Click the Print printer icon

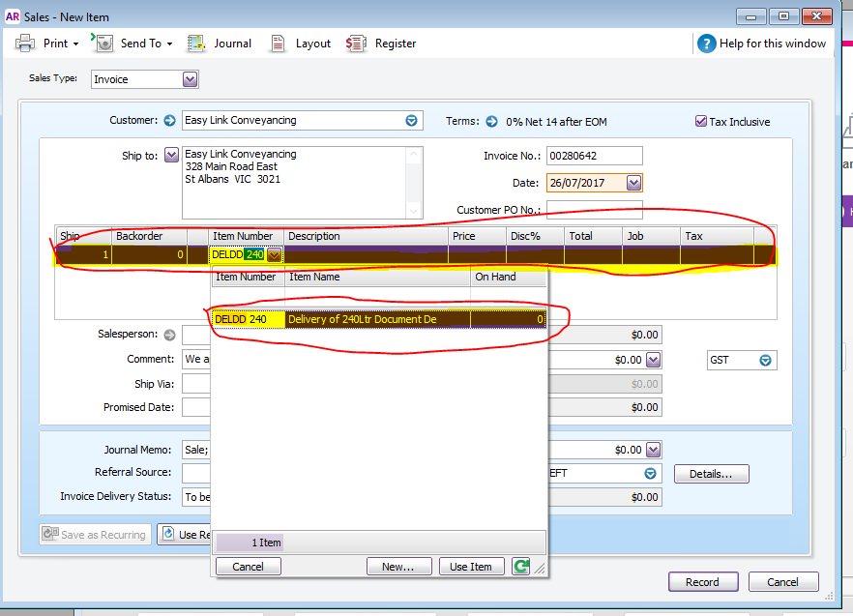point(24,43)
